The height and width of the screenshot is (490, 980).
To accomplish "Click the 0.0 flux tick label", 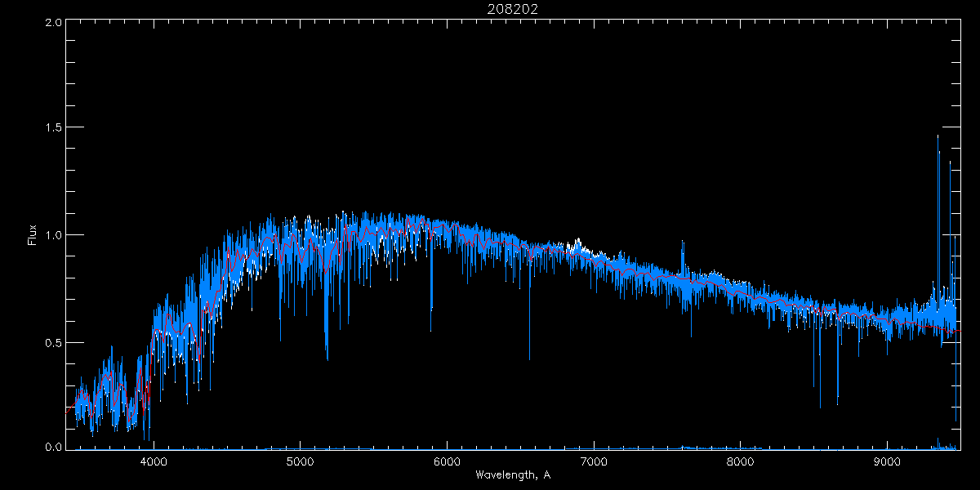I will (x=53, y=448).
